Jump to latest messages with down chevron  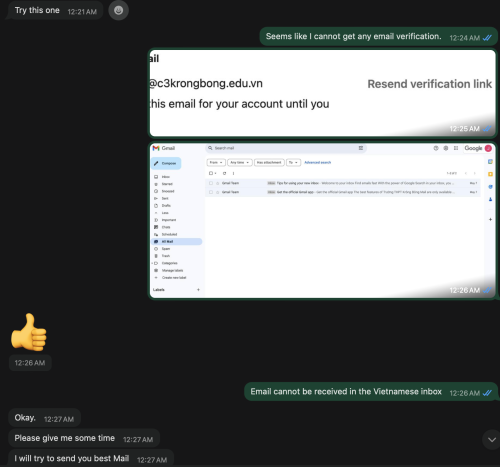coord(491,440)
